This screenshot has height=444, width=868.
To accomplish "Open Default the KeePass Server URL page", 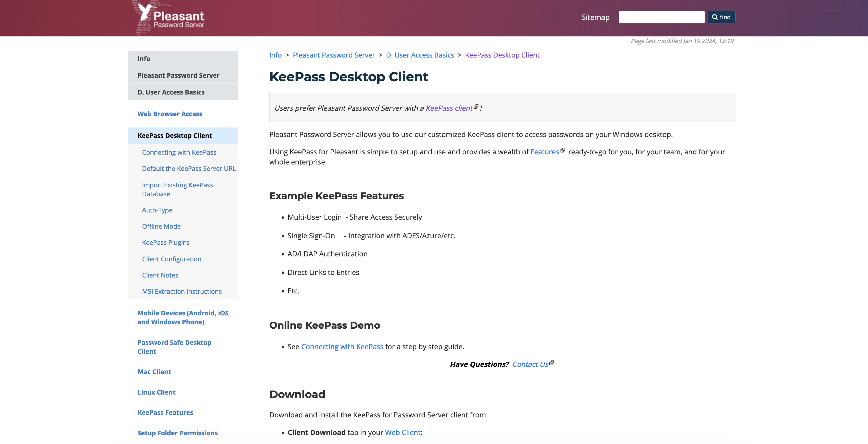I will click(189, 169).
